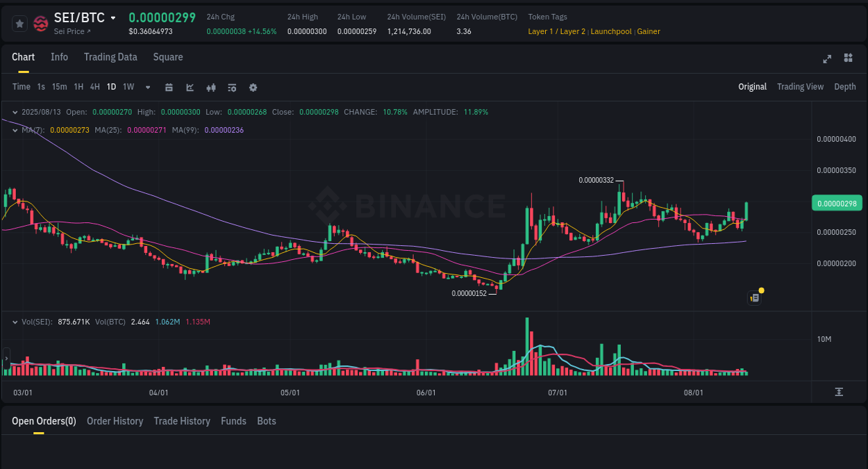Collapse the OHLC date info row chevron
The image size is (868, 469).
pyautogui.click(x=15, y=112)
